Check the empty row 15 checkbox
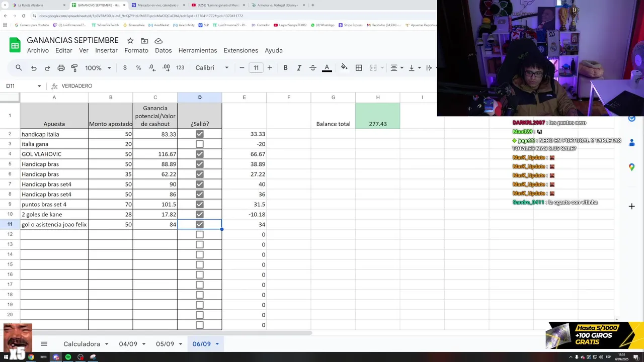 200,264
